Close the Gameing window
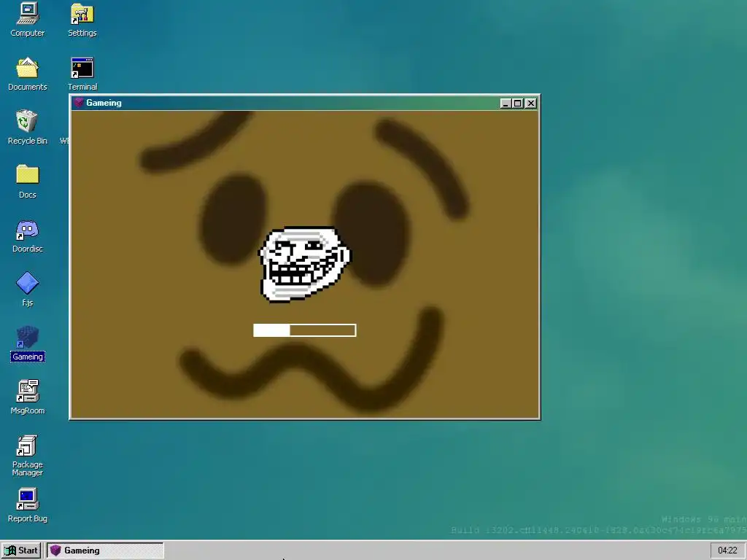747x560 pixels. (x=531, y=104)
